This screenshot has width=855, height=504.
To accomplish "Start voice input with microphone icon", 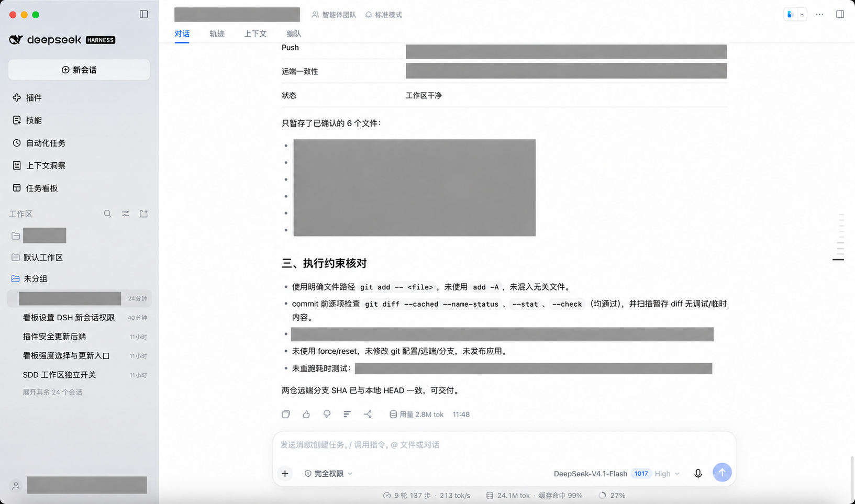I will pyautogui.click(x=698, y=474).
